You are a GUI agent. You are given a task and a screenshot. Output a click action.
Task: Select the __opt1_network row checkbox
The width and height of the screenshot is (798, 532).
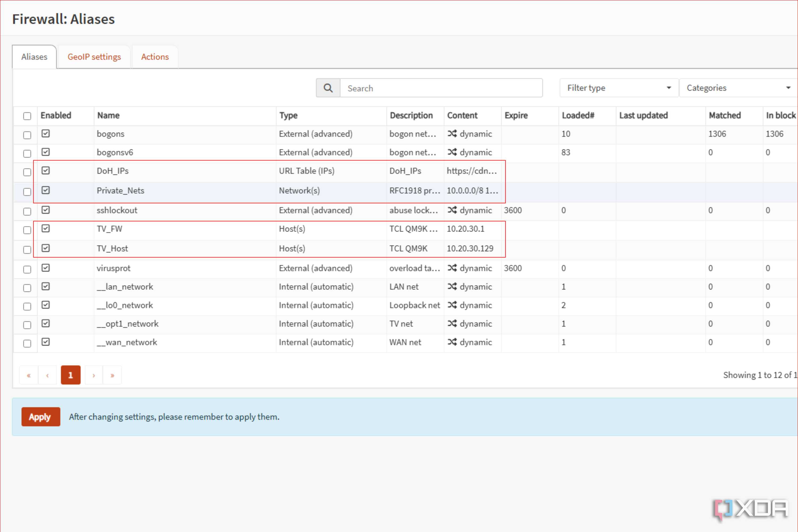(x=27, y=325)
